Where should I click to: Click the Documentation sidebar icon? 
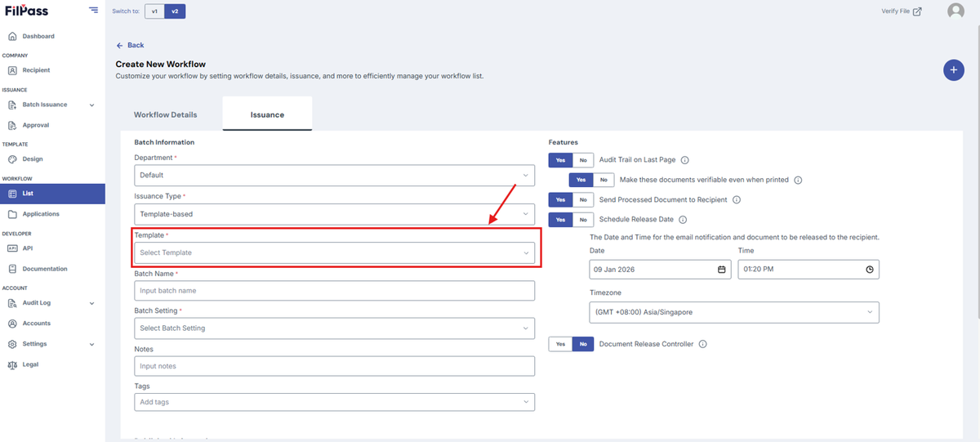tap(12, 269)
